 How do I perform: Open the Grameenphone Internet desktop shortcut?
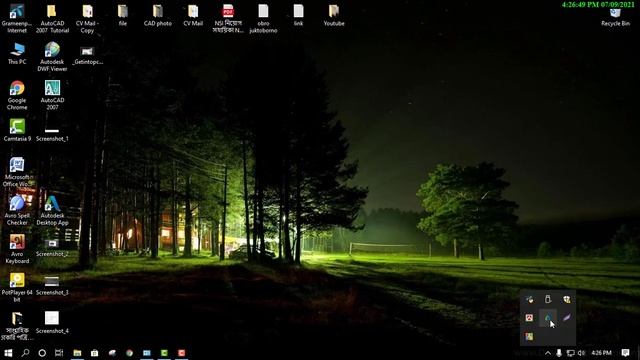click(x=17, y=18)
